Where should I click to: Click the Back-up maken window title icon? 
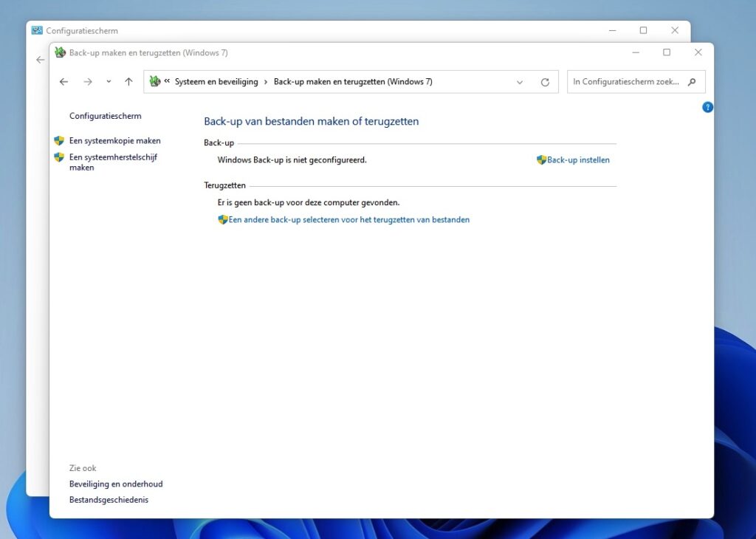pyautogui.click(x=60, y=52)
